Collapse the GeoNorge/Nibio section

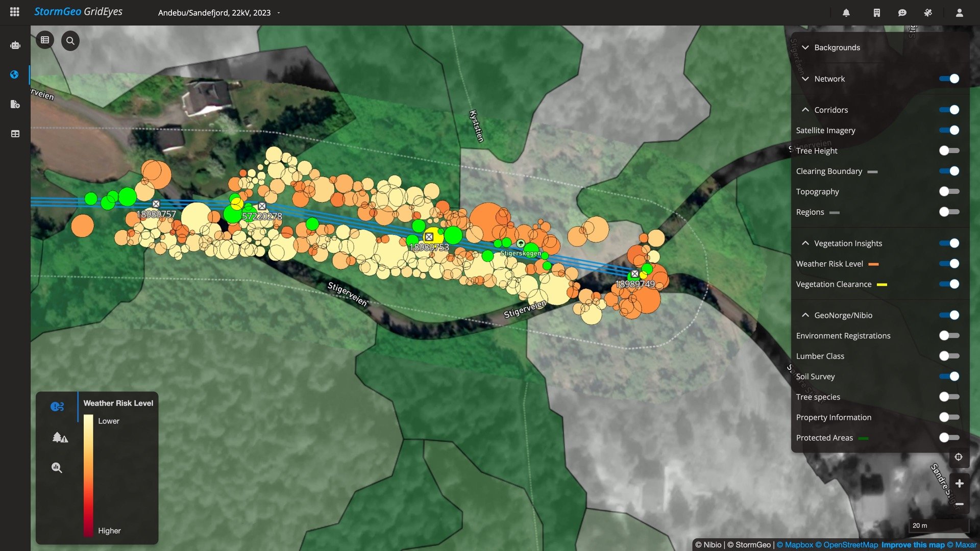click(805, 315)
